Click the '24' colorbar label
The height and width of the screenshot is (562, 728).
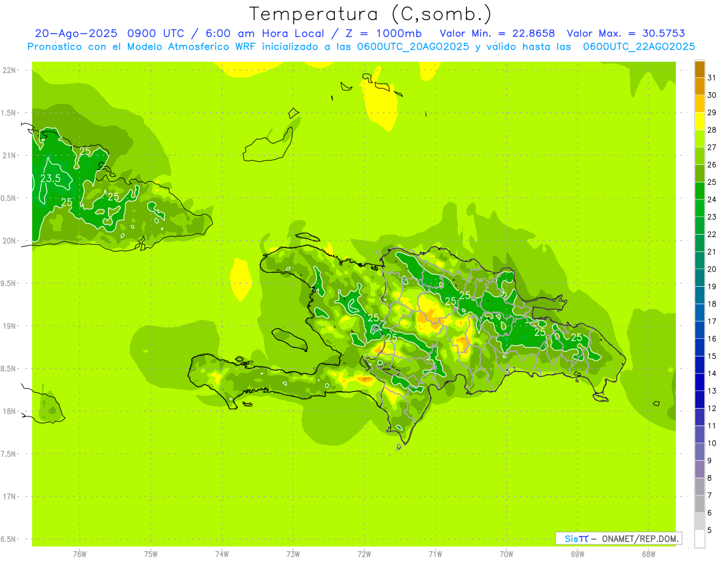point(712,199)
